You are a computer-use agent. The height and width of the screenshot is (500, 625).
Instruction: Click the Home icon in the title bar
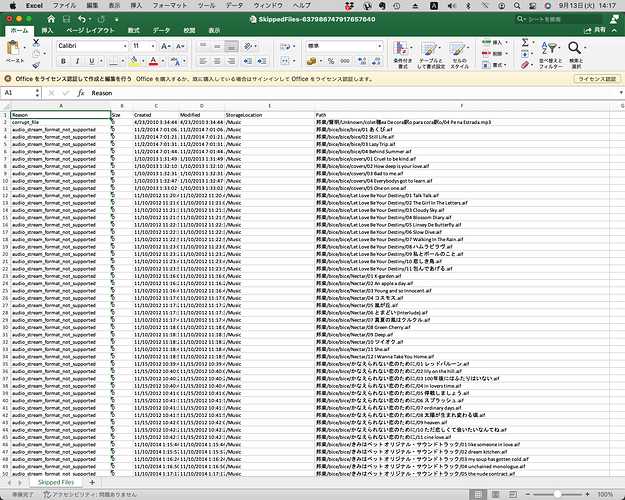[x=51, y=19]
